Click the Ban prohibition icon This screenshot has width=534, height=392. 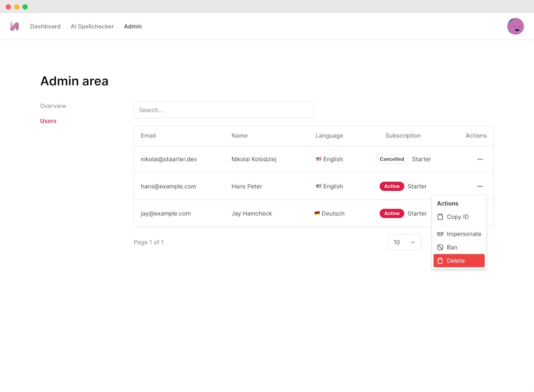(440, 247)
